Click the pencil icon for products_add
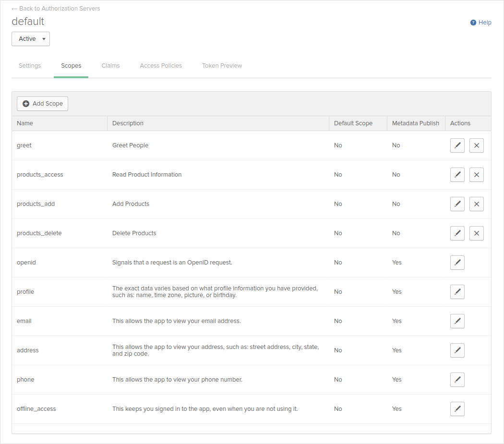 [x=457, y=204]
